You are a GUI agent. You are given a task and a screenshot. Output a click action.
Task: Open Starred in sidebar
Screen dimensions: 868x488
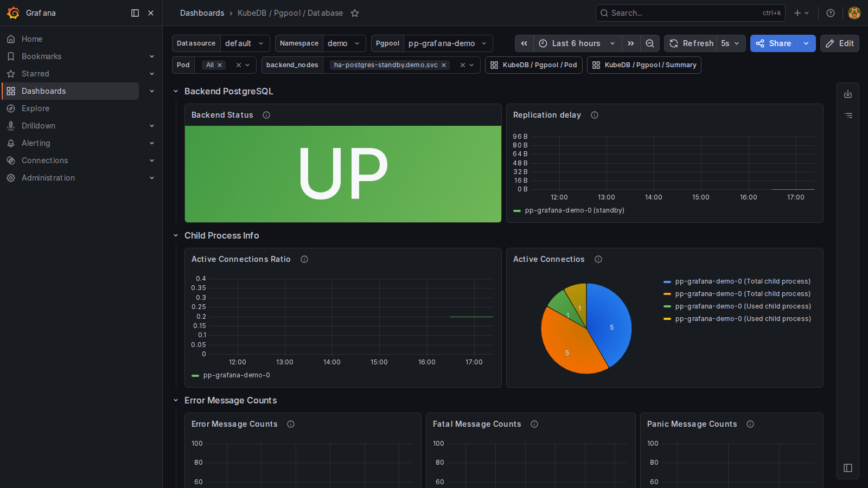(x=35, y=74)
